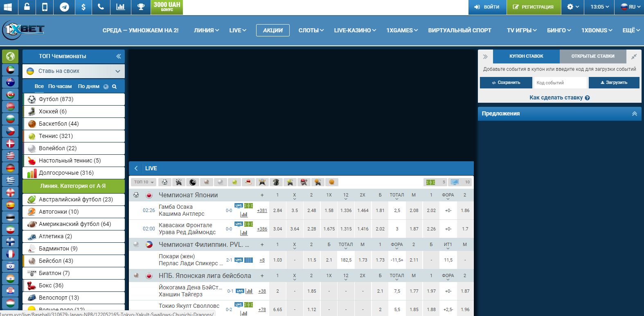
Task: Open the lock icon in top bar
Action: point(27,7)
